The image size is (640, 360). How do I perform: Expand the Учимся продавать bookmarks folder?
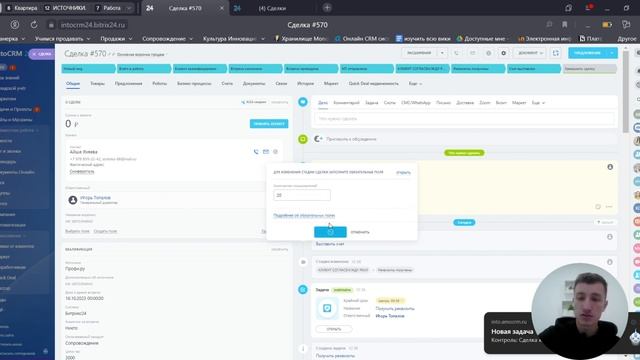[x=62, y=38]
